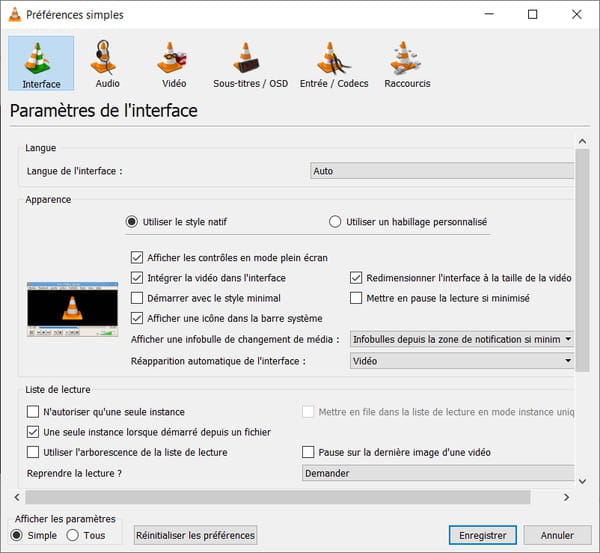The width and height of the screenshot is (600, 553).
Task: Click the 'Apparence' group title
Action: click(x=48, y=199)
